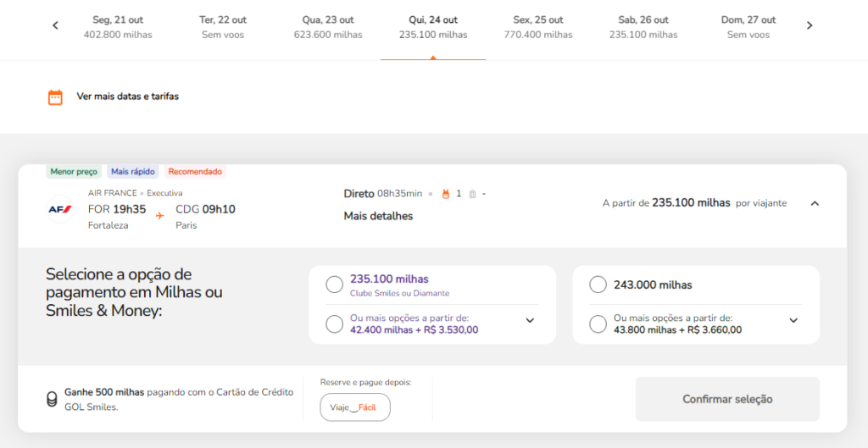This screenshot has height=448, width=868.
Task: Select the Seg, 21 out date tab
Action: point(117,27)
